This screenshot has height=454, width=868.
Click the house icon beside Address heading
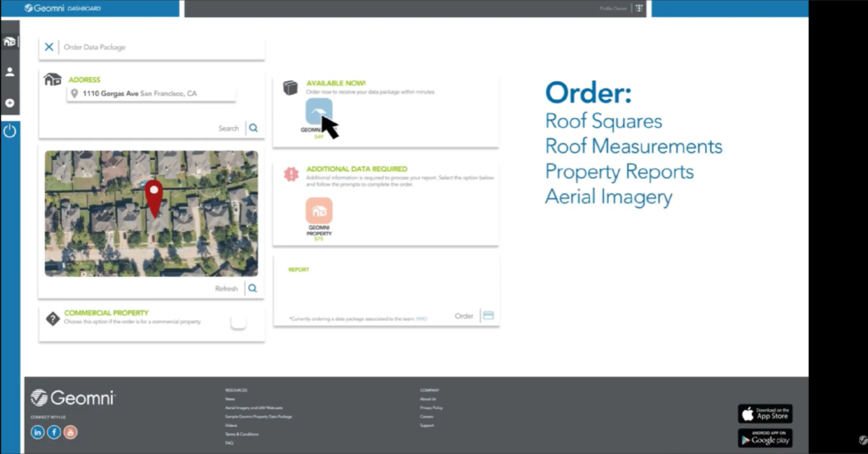click(53, 80)
